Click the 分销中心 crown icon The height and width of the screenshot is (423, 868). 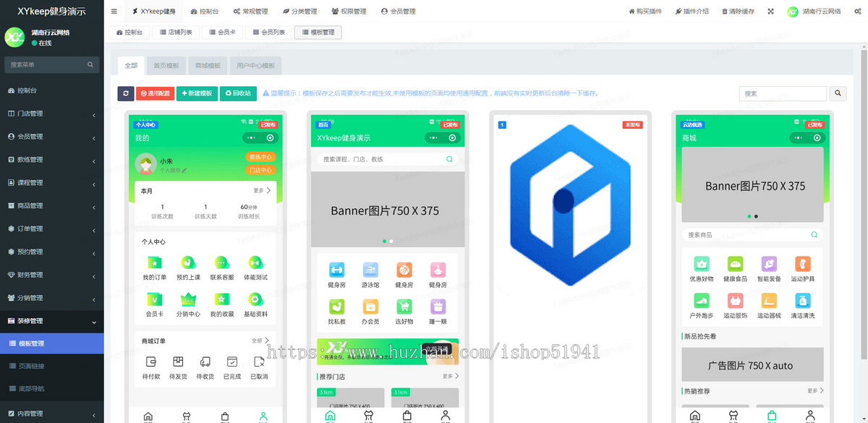click(188, 299)
